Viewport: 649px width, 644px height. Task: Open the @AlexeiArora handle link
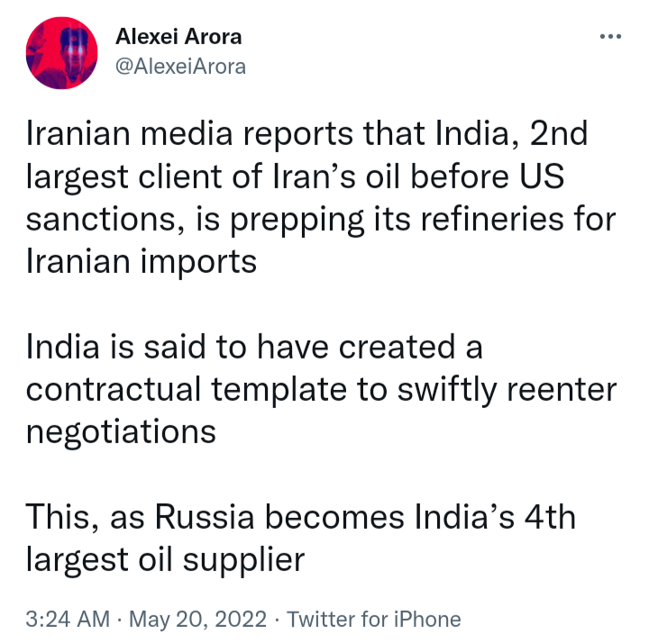tap(180, 67)
